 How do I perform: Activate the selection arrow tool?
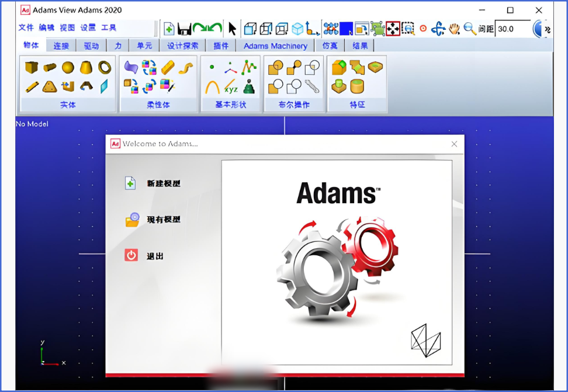coord(233,27)
